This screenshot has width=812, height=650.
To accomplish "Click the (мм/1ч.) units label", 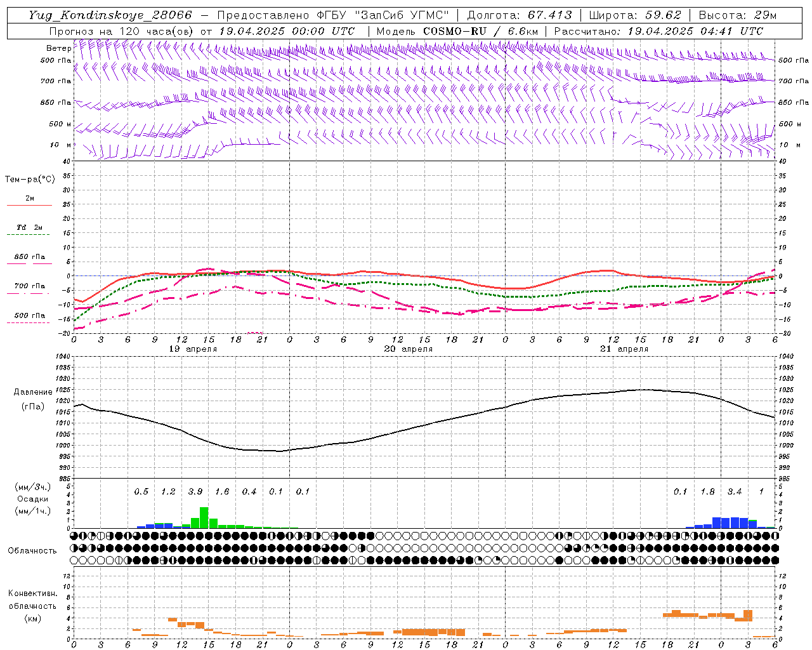I will point(32,511).
